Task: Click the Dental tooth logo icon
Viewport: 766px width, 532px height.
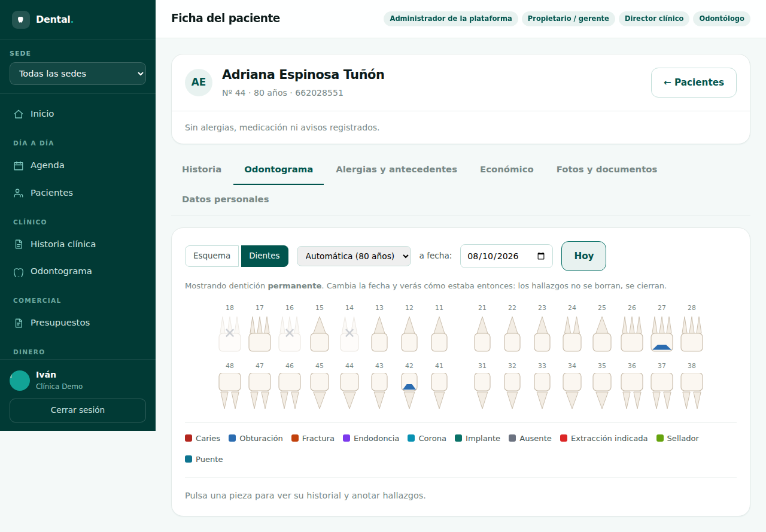Action: (x=21, y=20)
